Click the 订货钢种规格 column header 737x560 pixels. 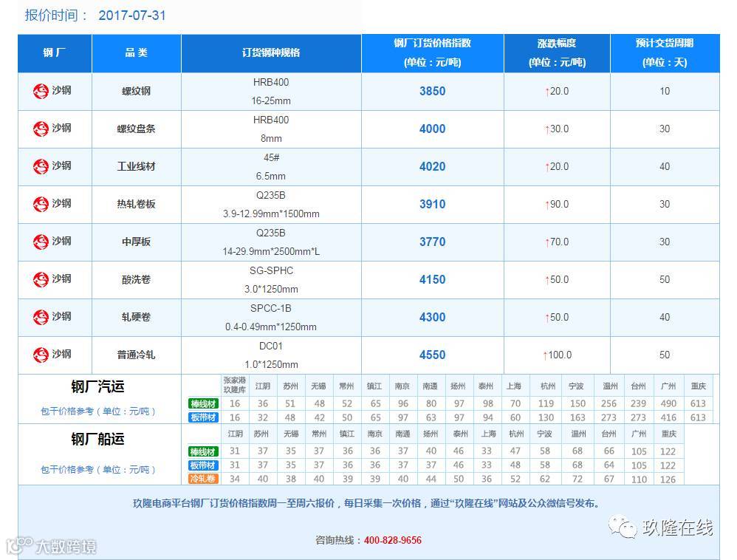[x=271, y=52]
